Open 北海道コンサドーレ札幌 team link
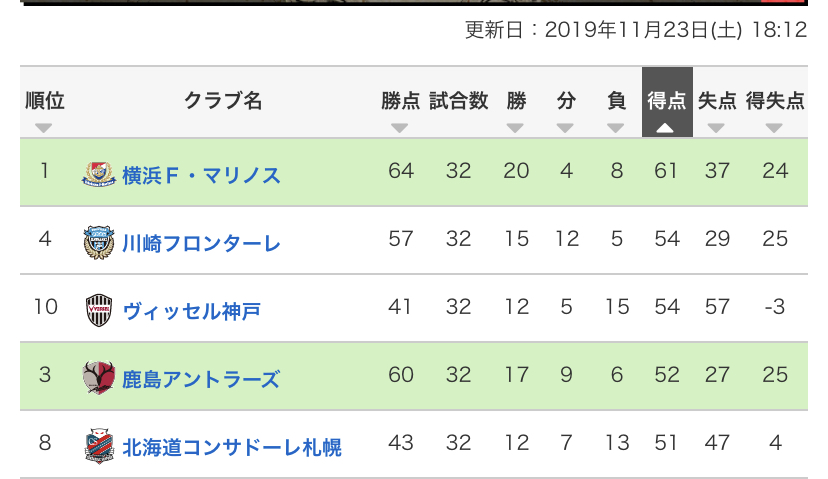Screen dimensions: 828x479 pos(231,446)
